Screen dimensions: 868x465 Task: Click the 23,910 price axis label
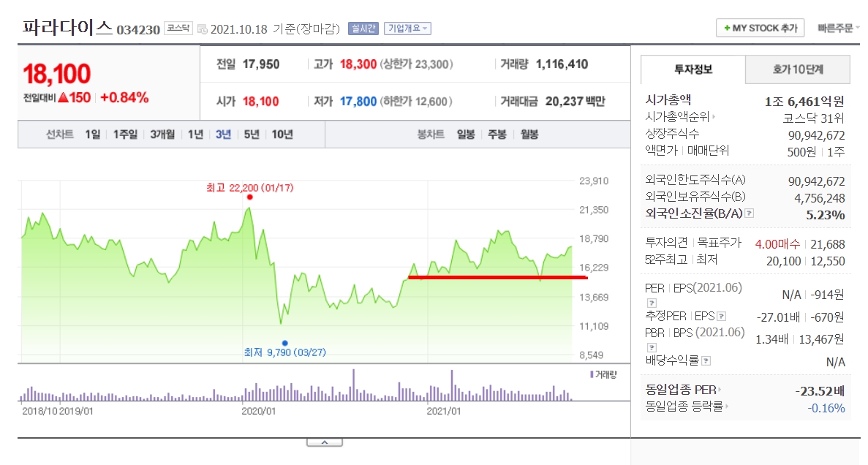594,181
